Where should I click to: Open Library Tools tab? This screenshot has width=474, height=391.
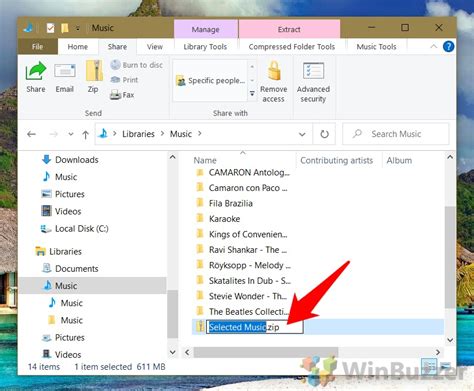(x=205, y=47)
